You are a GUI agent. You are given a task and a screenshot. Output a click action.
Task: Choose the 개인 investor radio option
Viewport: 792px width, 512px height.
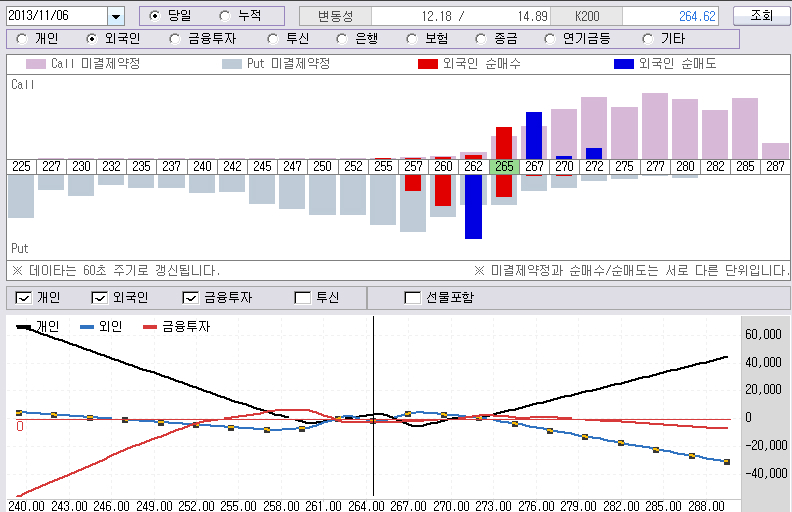(22, 39)
